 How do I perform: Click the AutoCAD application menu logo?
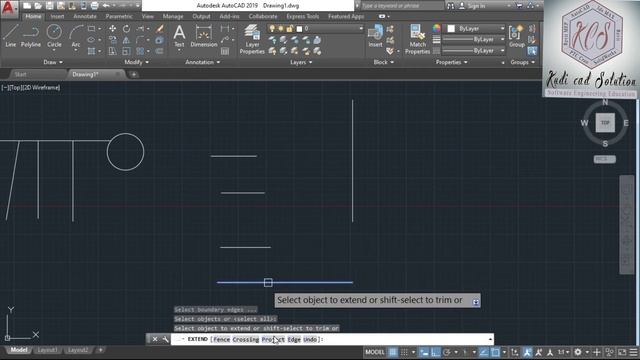coord(9,8)
